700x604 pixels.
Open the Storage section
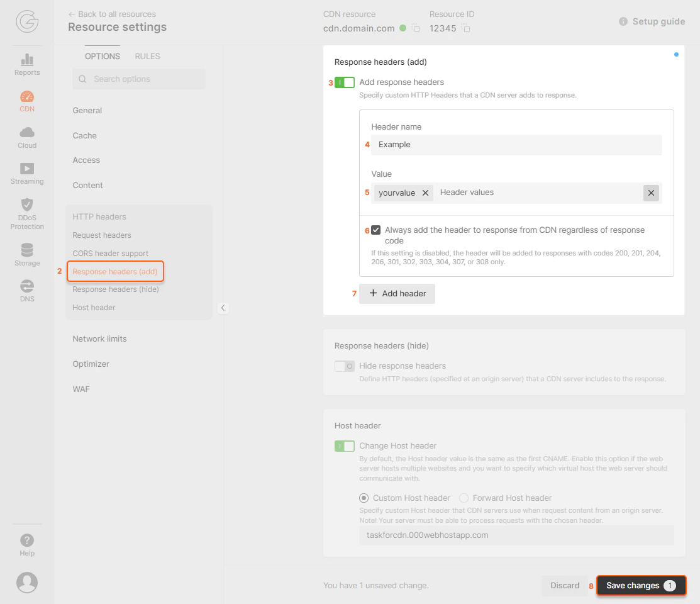[26, 254]
